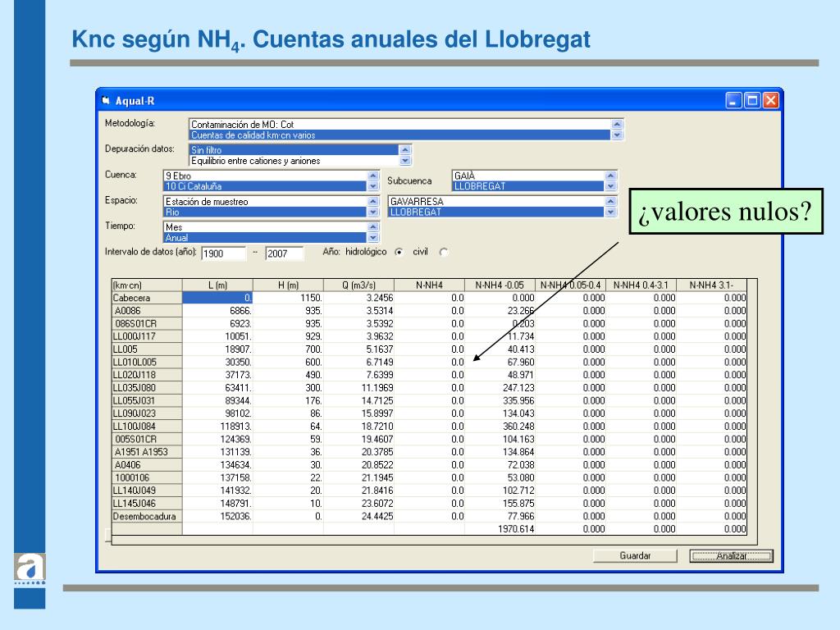This screenshot has width=840, height=630.
Task: Select 'GAVARRESA' in the river list
Action: point(496,202)
